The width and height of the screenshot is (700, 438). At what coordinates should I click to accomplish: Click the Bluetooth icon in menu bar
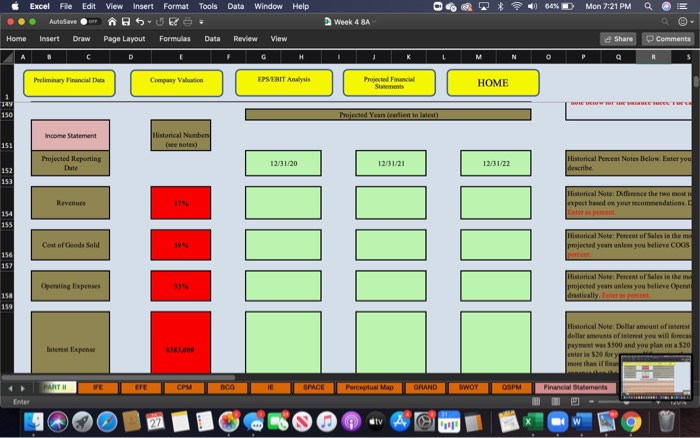click(x=500, y=6)
